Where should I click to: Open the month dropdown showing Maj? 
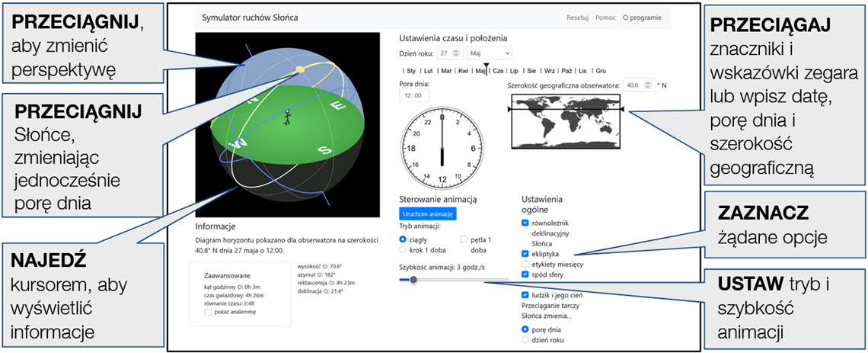[x=490, y=53]
